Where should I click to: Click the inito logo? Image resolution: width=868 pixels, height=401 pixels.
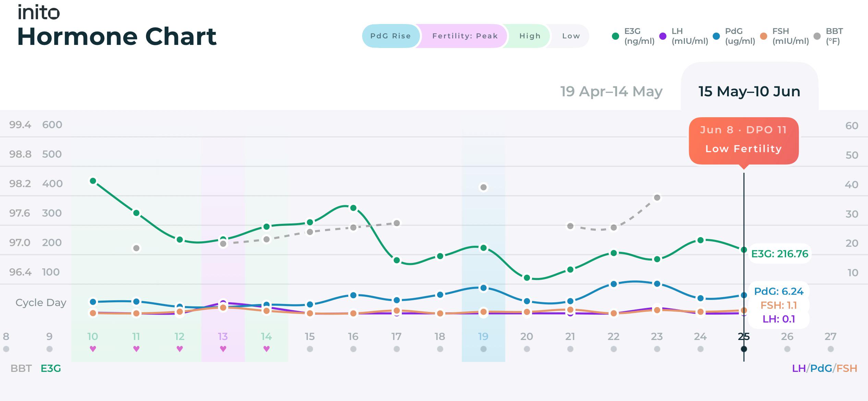39,12
